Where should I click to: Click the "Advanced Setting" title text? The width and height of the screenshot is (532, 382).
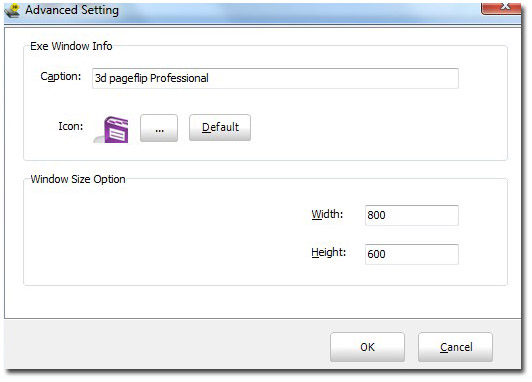[x=72, y=10]
